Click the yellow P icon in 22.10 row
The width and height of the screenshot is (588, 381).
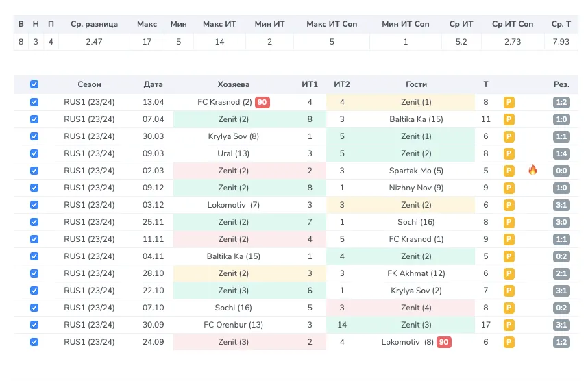509,291
